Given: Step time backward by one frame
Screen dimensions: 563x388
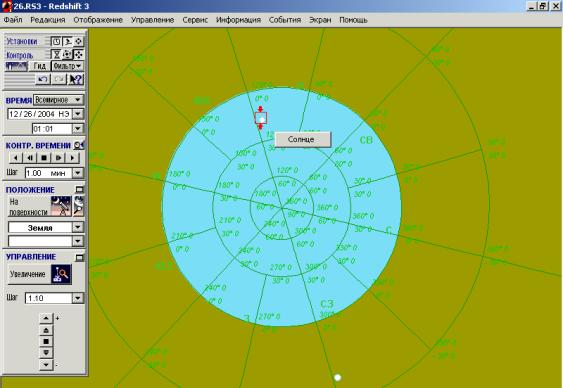Looking at the screenshot, I should click(30, 158).
